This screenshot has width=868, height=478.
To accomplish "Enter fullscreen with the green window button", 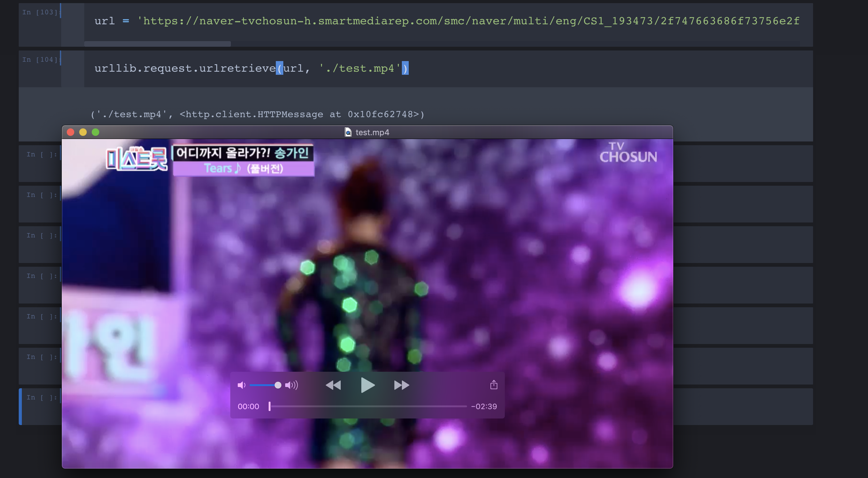I will click(95, 132).
